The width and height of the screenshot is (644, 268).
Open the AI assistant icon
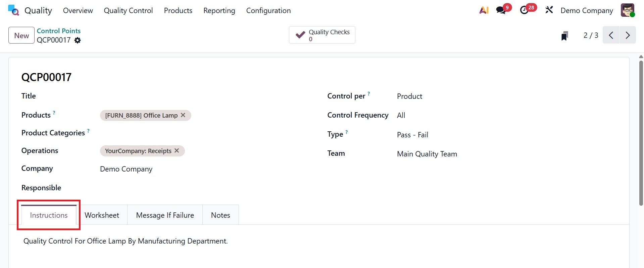484,10
